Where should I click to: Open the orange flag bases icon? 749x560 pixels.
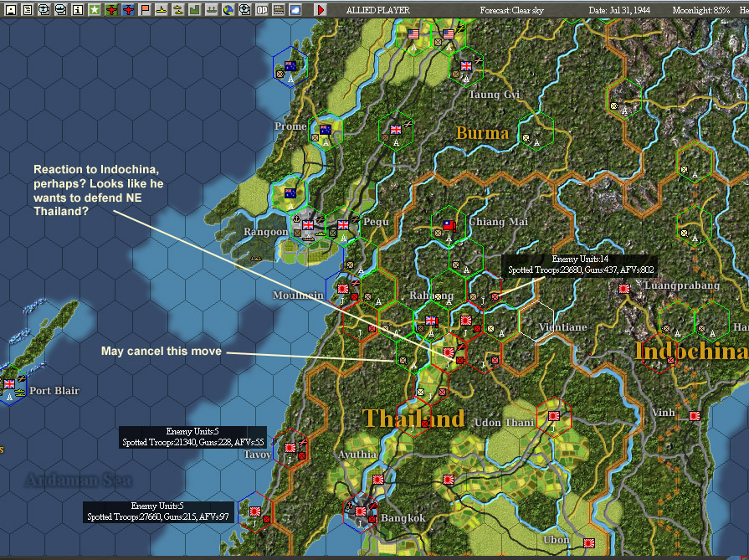145,9
